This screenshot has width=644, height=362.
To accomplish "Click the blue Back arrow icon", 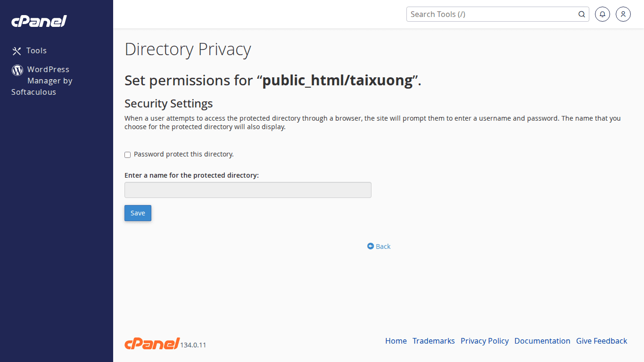I will [371, 246].
